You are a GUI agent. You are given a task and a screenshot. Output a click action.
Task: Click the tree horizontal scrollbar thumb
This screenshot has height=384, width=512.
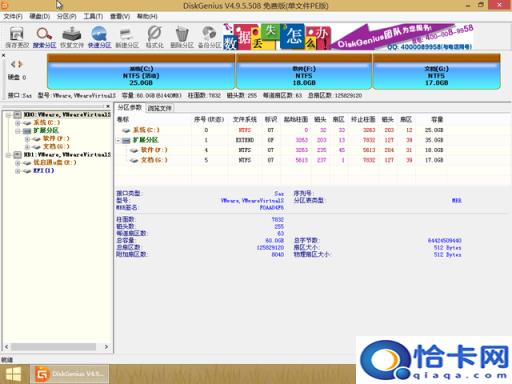coord(54,347)
